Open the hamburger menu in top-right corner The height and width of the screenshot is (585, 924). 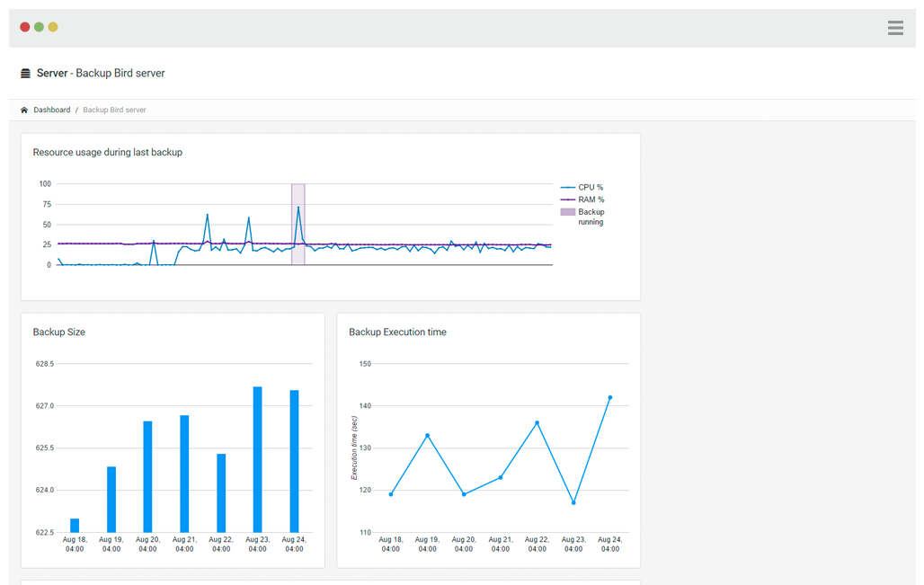[x=895, y=28]
